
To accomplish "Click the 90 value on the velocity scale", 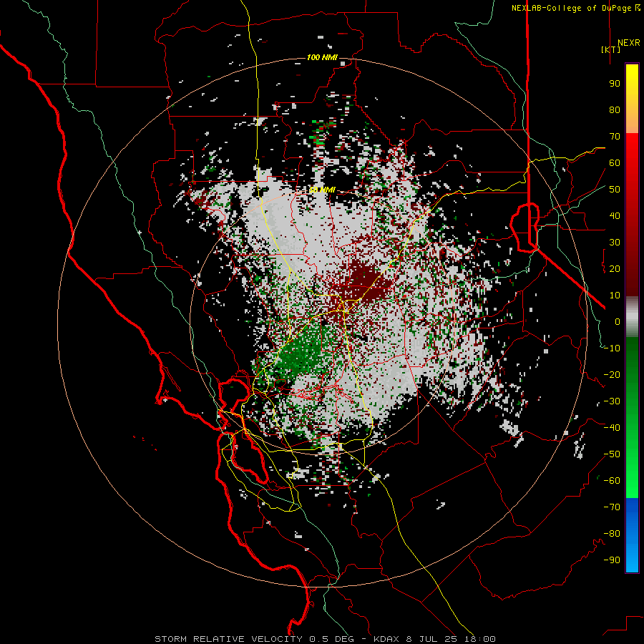I will [x=615, y=84].
